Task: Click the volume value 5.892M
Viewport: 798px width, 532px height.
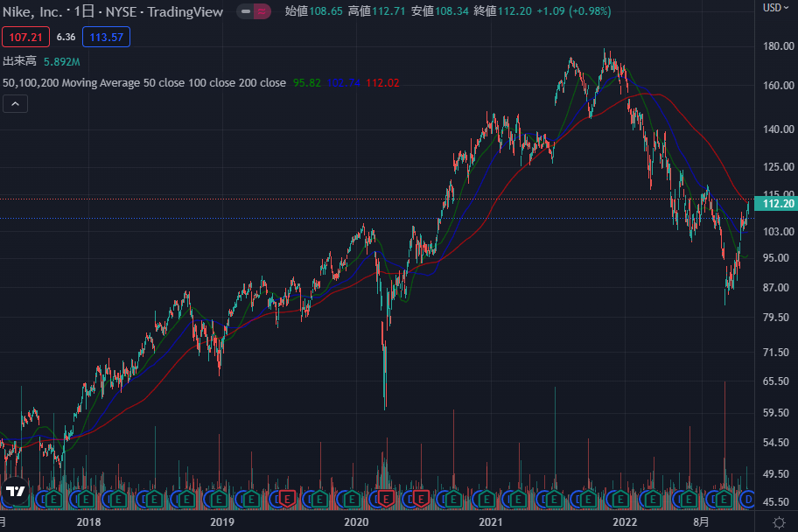Action: [x=61, y=62]
